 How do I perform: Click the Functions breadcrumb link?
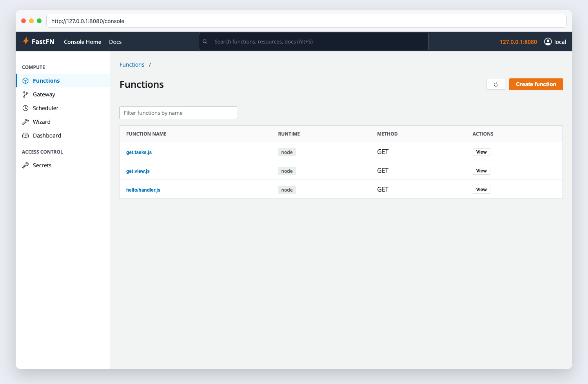click(132, 64)
